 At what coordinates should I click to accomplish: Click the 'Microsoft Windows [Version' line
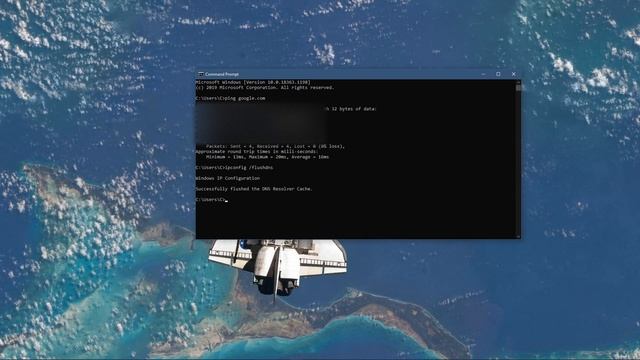pos(253,82)
